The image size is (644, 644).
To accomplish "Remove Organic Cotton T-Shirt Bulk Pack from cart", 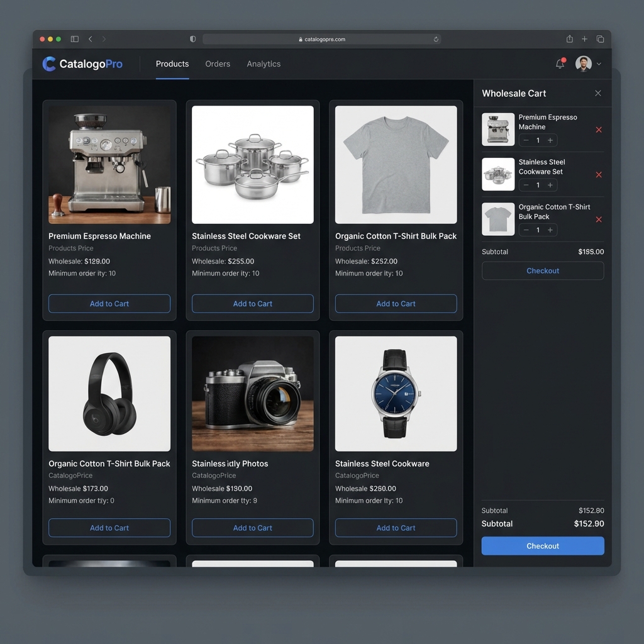I will click(x=598, y=219).
